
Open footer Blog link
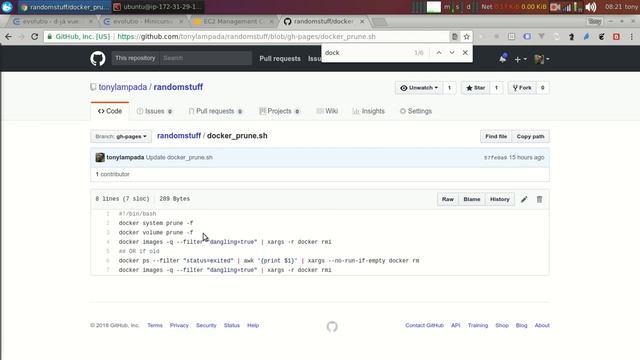[522, 325]
